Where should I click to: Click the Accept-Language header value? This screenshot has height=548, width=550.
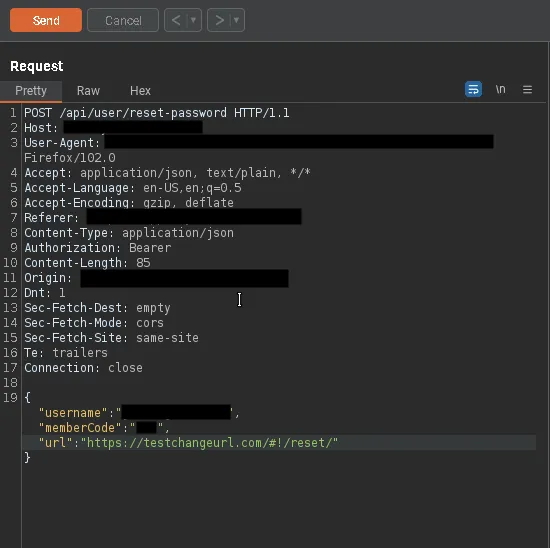(192, 188)
